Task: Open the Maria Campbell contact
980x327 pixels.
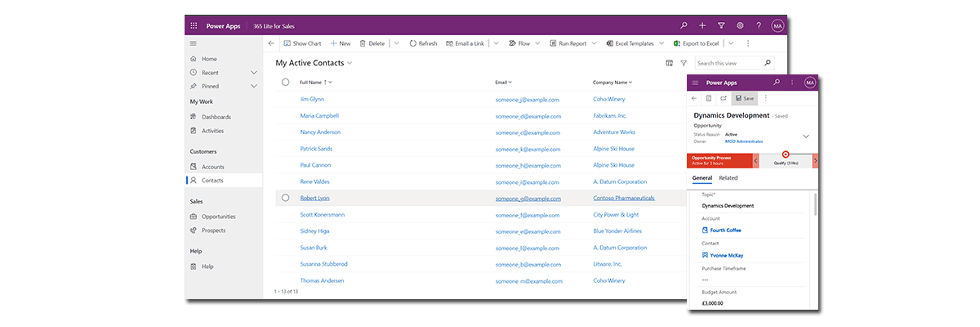Action: (319, 115)
